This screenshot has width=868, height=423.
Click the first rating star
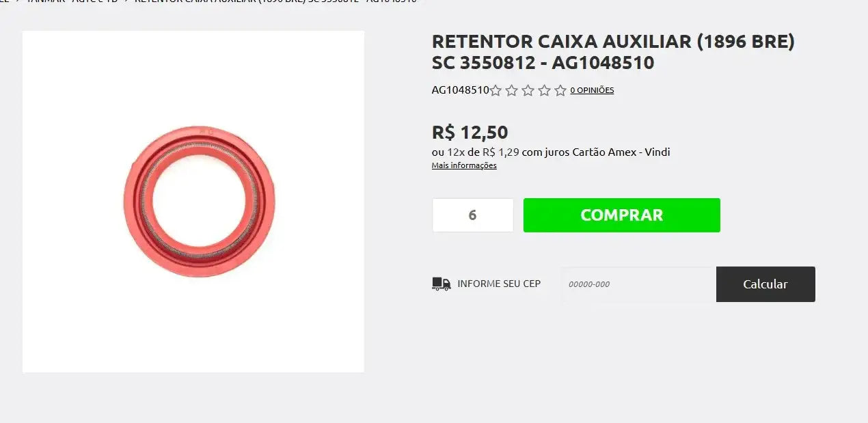496,90
